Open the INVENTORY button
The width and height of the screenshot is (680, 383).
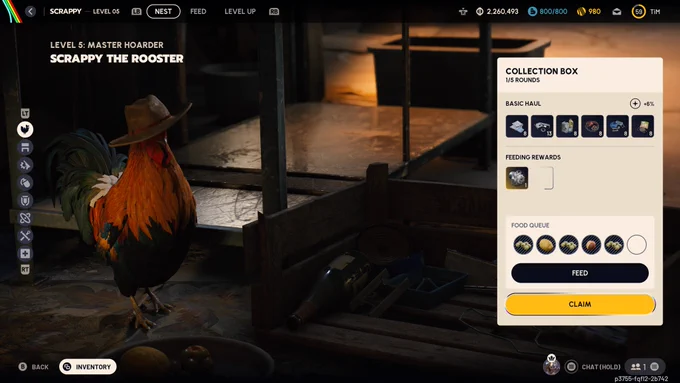[88, 367]
